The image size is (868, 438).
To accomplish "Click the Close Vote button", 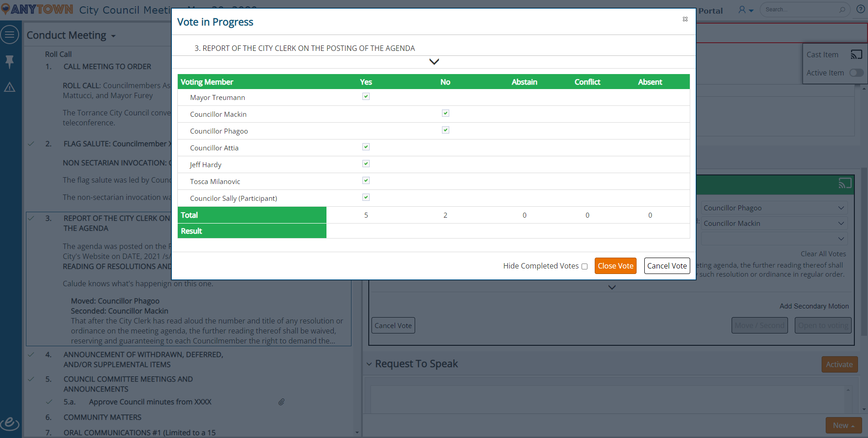I will tap(616, 266).
